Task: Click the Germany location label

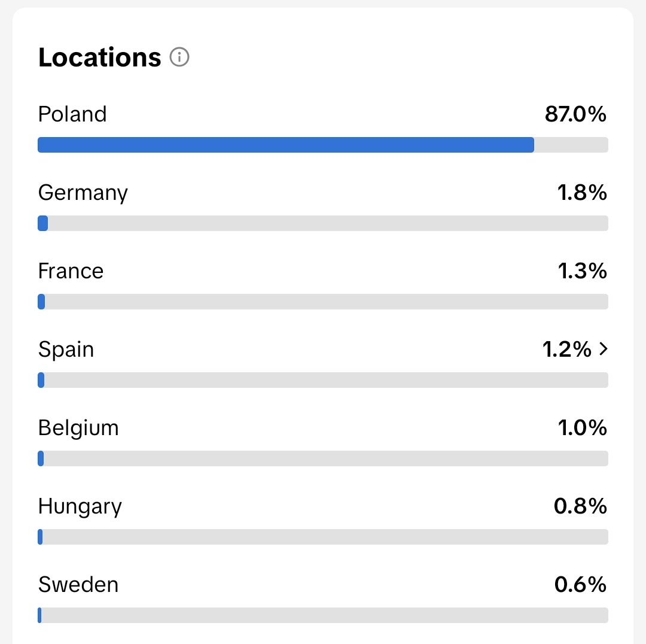Action: pos(83,193)
